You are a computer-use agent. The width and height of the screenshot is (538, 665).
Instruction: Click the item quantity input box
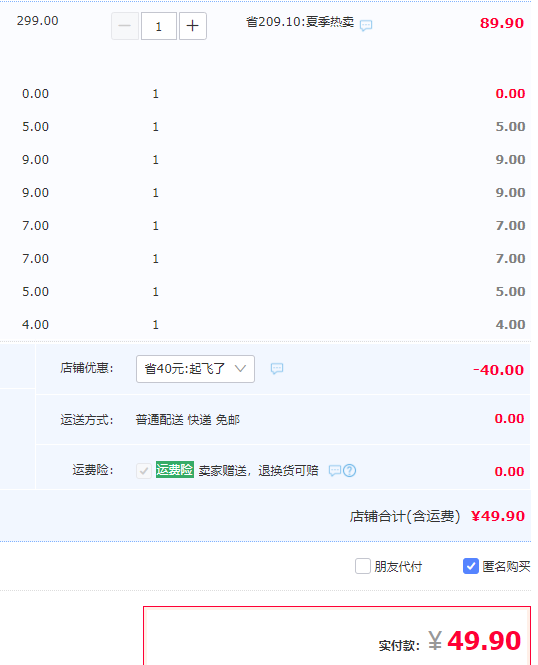(159, 26)
